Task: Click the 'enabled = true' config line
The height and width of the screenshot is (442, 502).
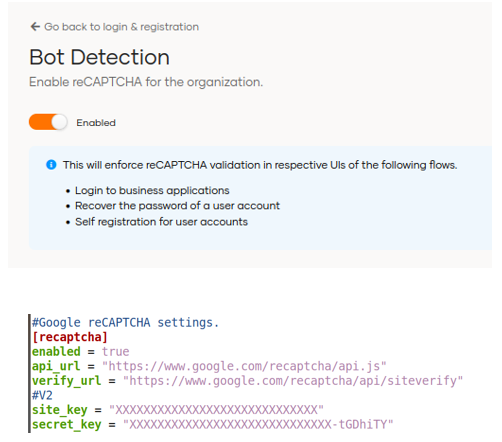Action: [x=80, y=351]
